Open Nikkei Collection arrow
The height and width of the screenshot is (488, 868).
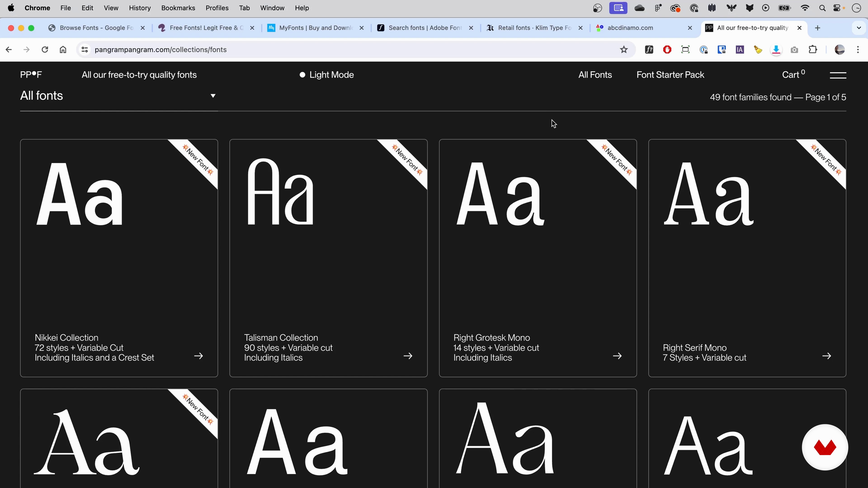[x=198, y=356]
